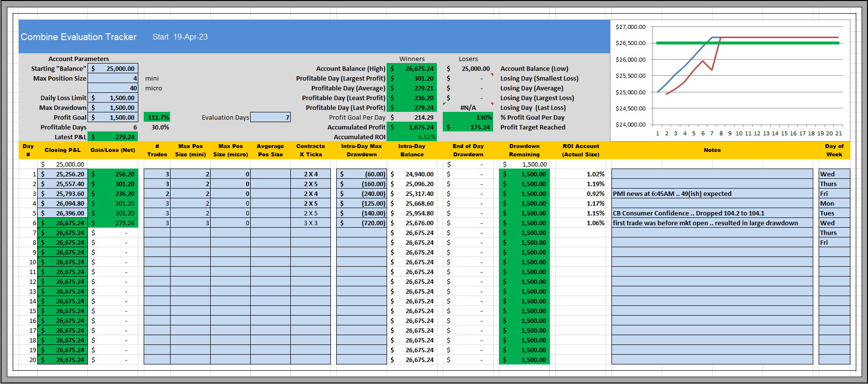Select Day 2 intra-day balance 25,096.20
The height and width of the screenshot is (384, 868).
tap(412, 184)
